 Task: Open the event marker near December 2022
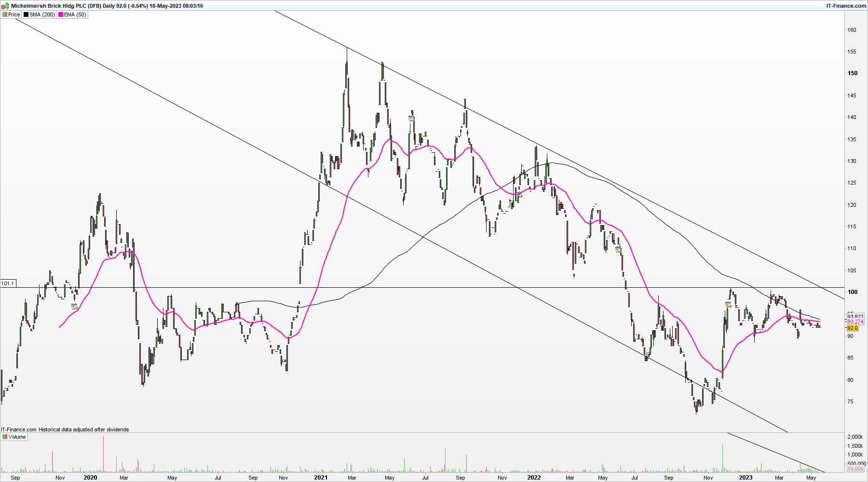(728, 305)
